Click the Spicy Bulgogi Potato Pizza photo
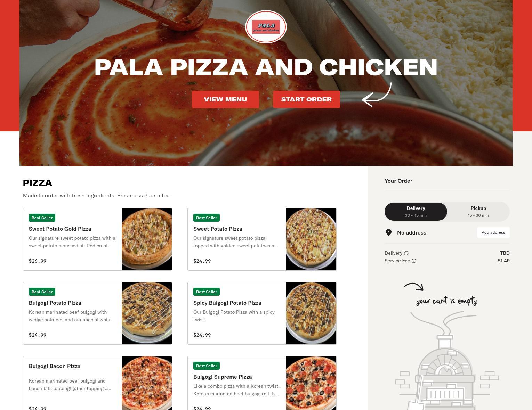The image size is (532, 410). [311, 313]
